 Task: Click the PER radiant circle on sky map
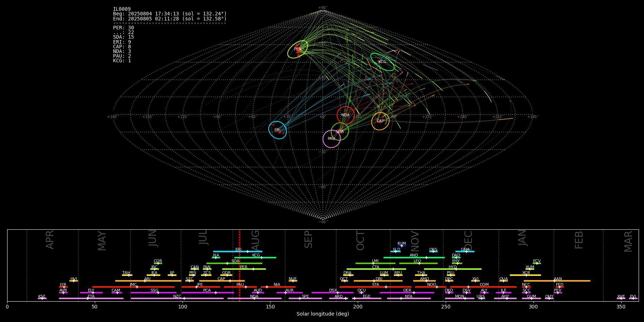298,49
